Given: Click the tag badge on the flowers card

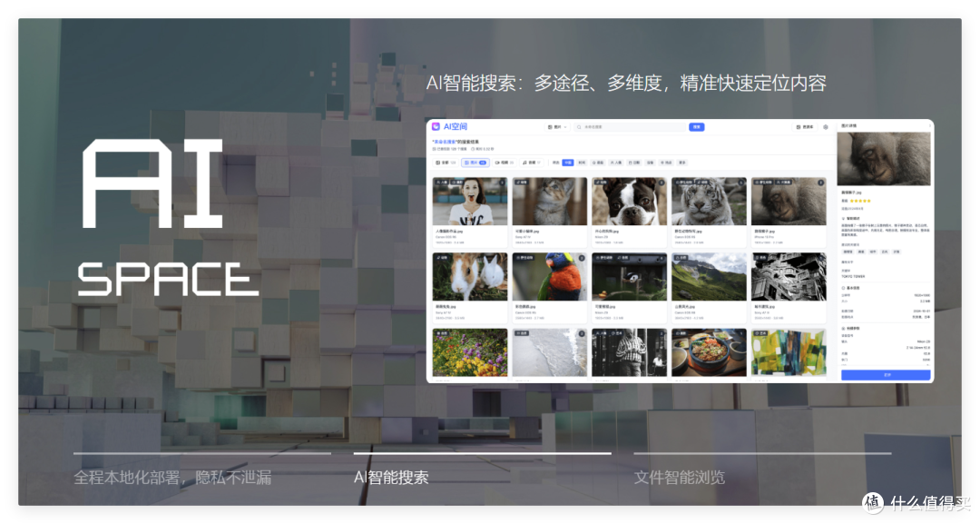Looking at the screenshot, I should click(x=441, y=333).
